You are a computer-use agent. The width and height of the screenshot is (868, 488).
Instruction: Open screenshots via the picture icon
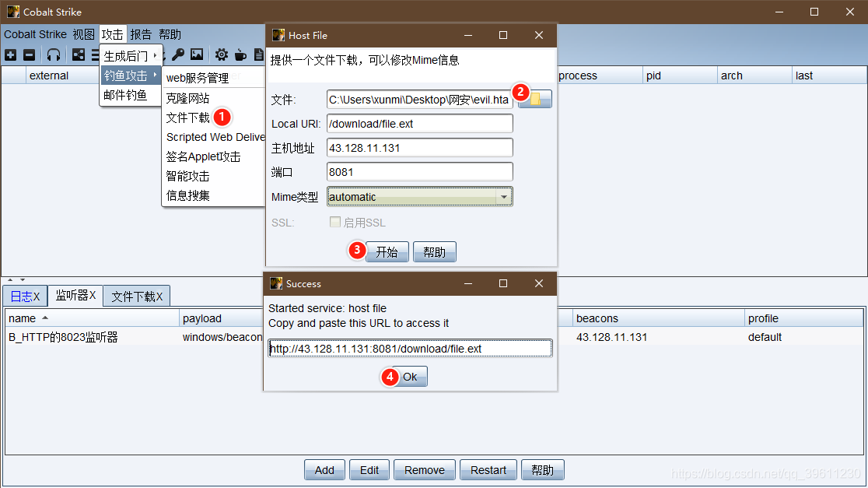197,54
